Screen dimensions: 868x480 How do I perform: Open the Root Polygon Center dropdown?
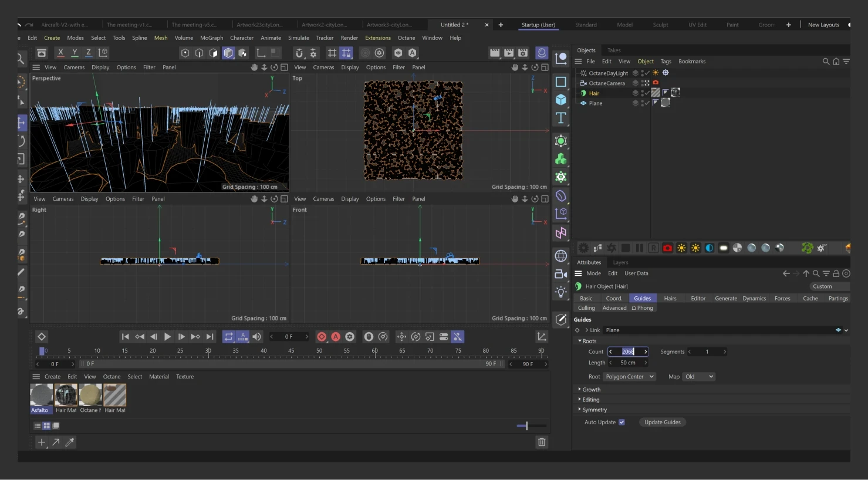[629, 377]
